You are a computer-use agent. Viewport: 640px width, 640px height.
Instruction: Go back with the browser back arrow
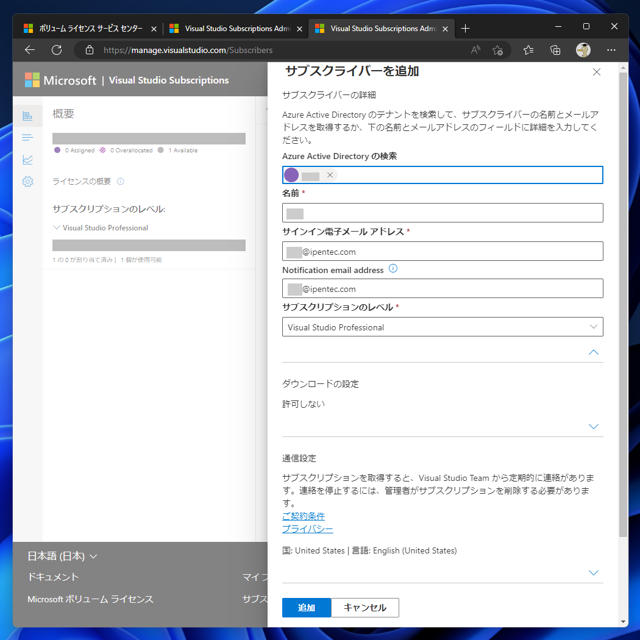[x=30, y=50]
